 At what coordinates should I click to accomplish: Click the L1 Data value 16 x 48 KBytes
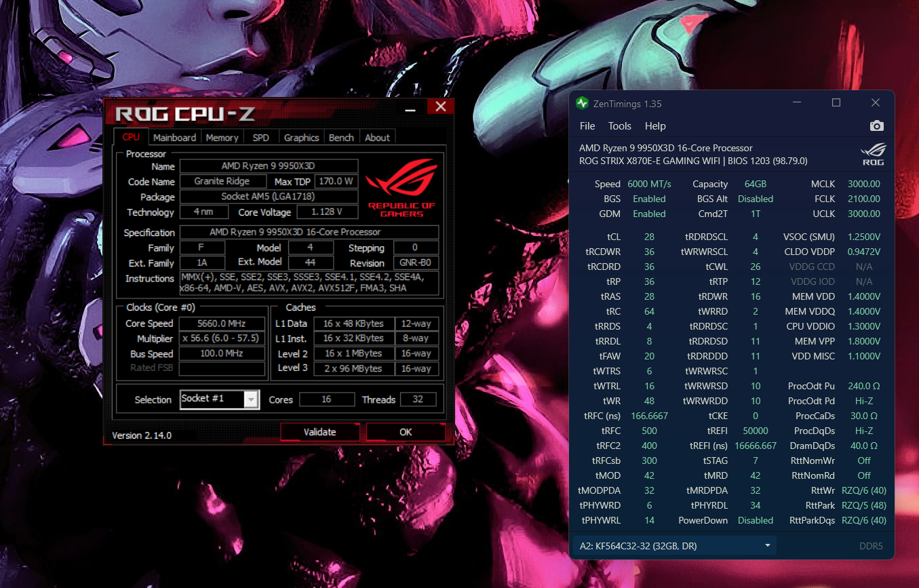[x=353, y=324]
